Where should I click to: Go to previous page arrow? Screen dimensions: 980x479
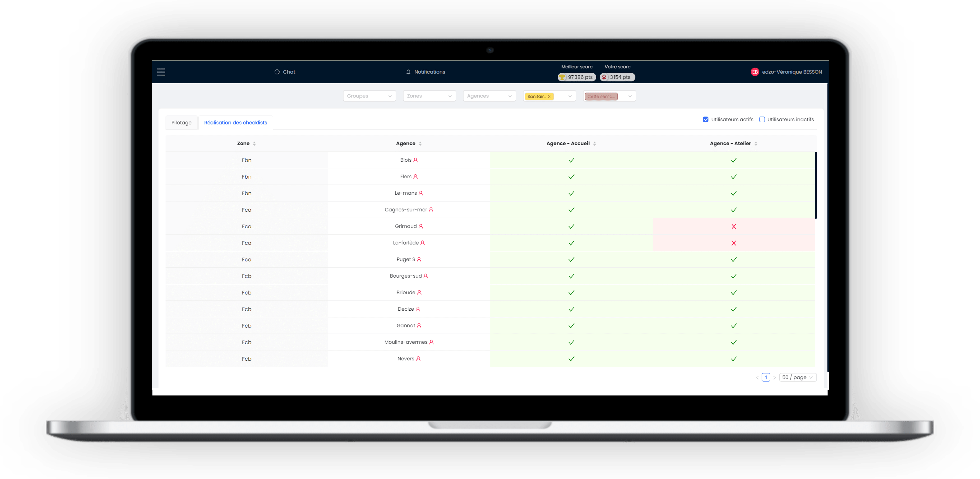click(757, 378)
